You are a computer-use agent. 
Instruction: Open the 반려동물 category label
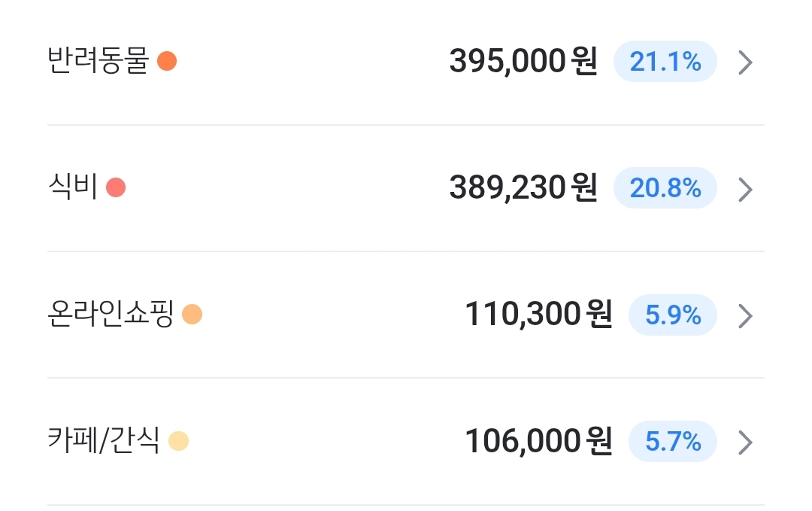tap(98, 61)
